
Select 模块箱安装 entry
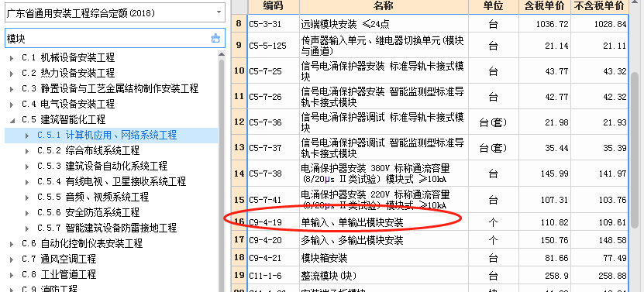coord(324,259)
